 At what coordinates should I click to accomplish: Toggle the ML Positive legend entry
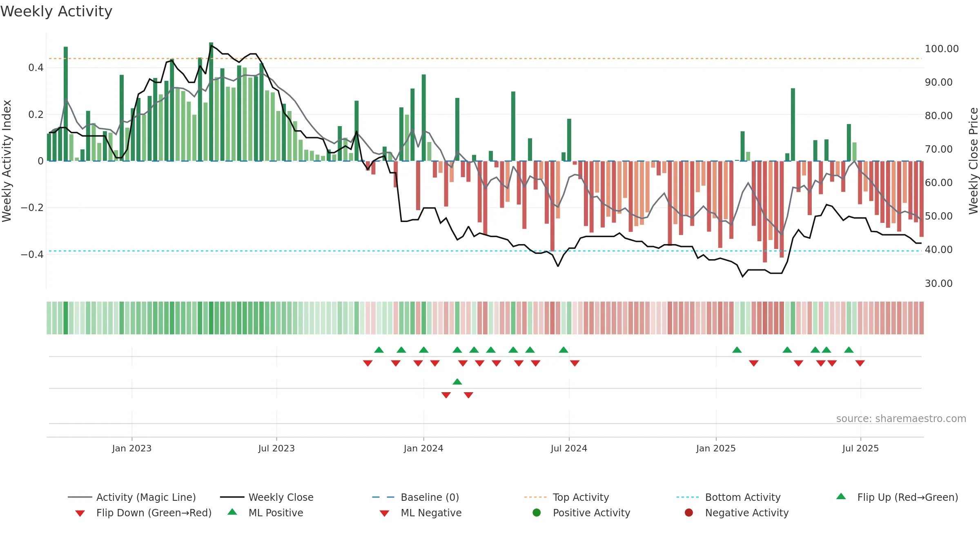pyautogui.click(x=265, y=513)
